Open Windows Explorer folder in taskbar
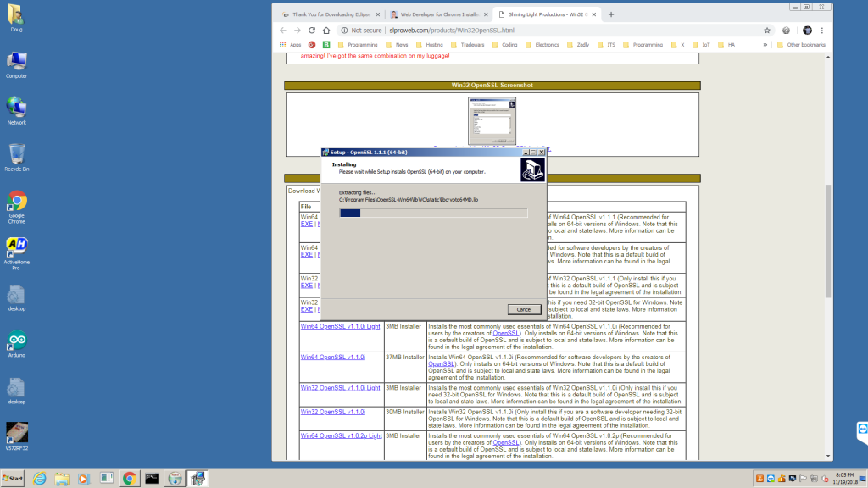The image size is (868, 488). pyautogui.click(x=62, y=479)
